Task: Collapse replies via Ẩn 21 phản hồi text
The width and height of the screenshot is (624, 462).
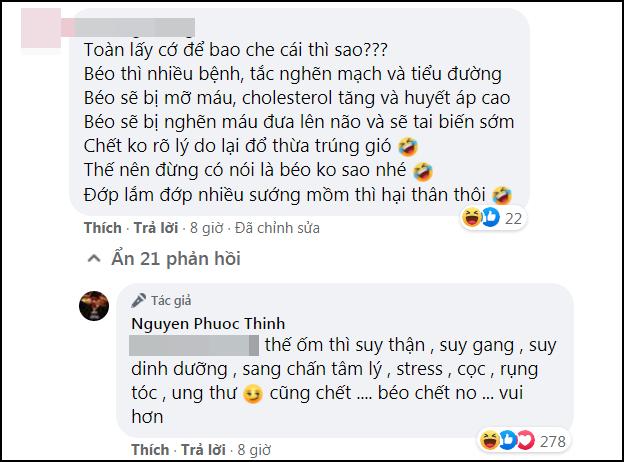Action: point(171,260)
